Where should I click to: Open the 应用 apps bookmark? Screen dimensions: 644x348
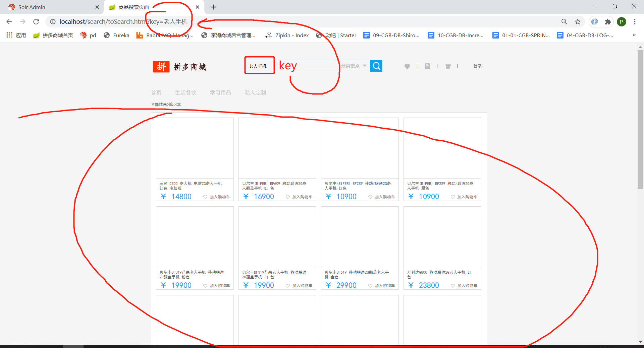[16, 35]
